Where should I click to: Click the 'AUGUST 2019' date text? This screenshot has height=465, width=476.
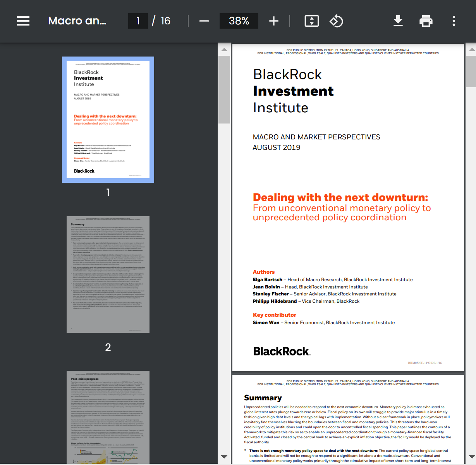pos(277,148)
